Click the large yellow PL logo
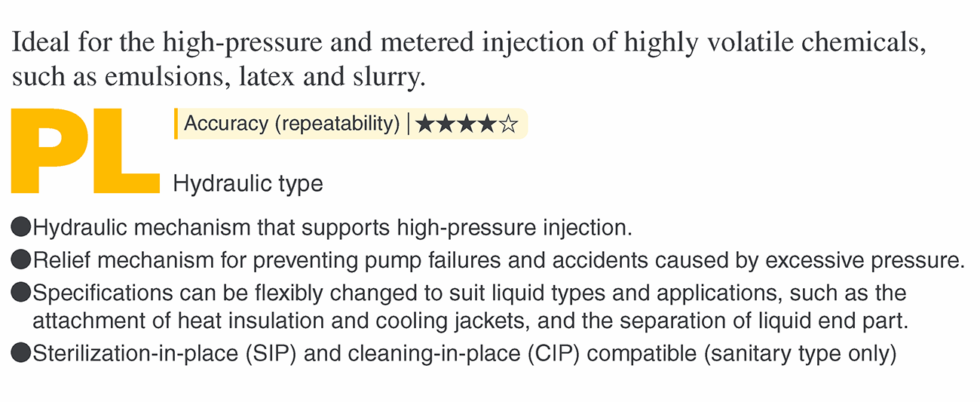 pos(85,150)
